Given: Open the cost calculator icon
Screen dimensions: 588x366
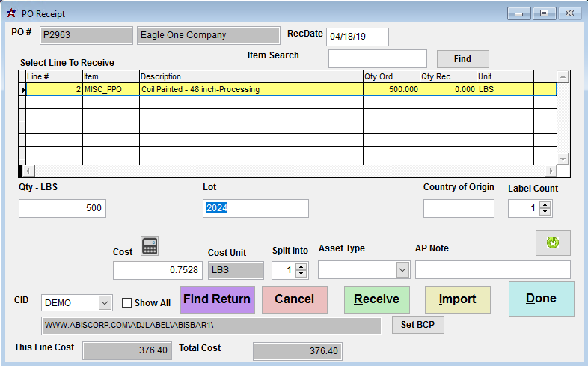Looking at the screenshot, I should [150, 246].
